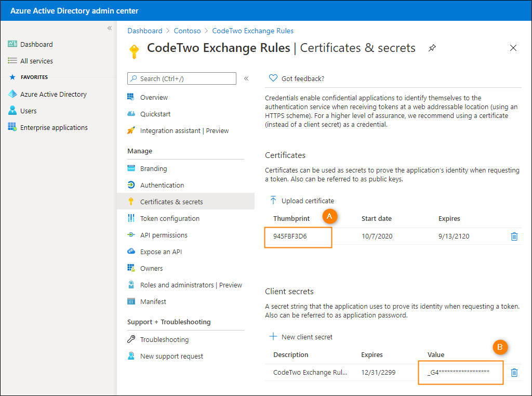Click New client secret
532x396 pixels.
tap(301, 336)
